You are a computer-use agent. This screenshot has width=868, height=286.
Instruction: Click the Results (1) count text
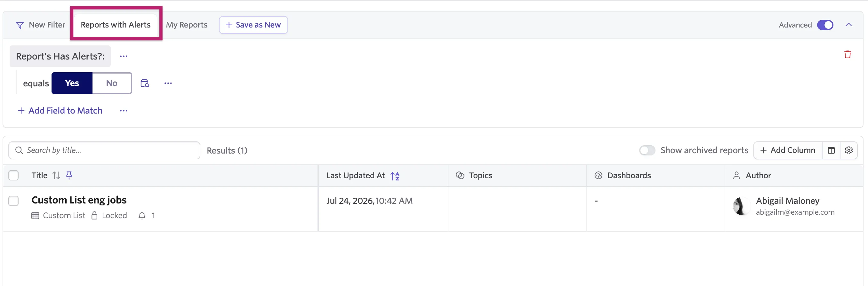pyautogui.click(x=227, y=151)
